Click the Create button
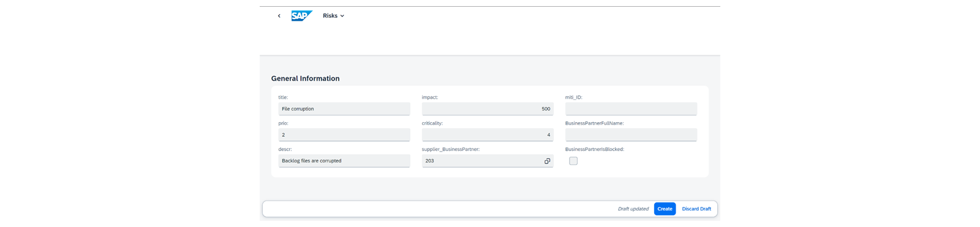980x227 pixels. pyautogui.click(x=665, y=209)
